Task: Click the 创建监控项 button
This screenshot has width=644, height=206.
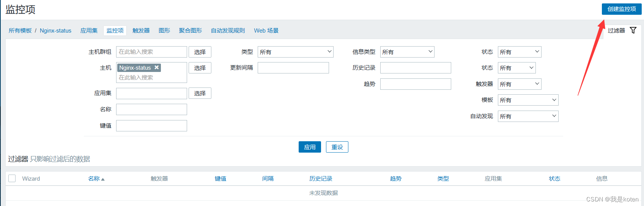Action: pos(621,9)
